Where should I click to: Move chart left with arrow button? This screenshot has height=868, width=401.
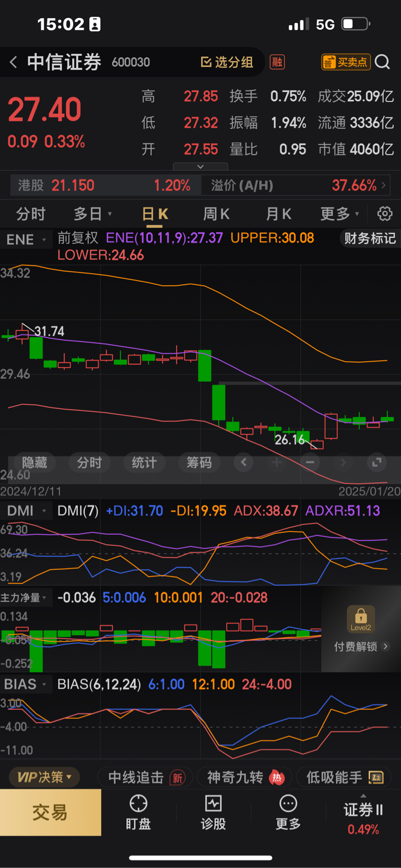[x=243, y=462]
